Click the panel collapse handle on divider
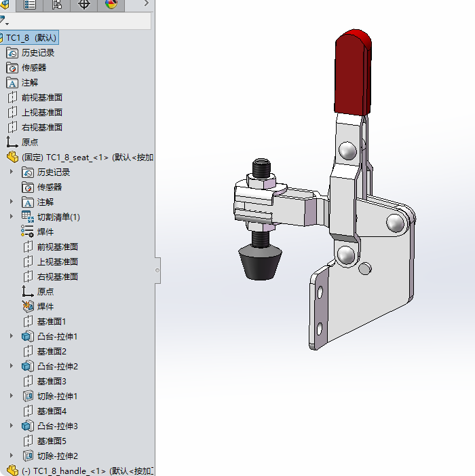 [x=157, y=270]
